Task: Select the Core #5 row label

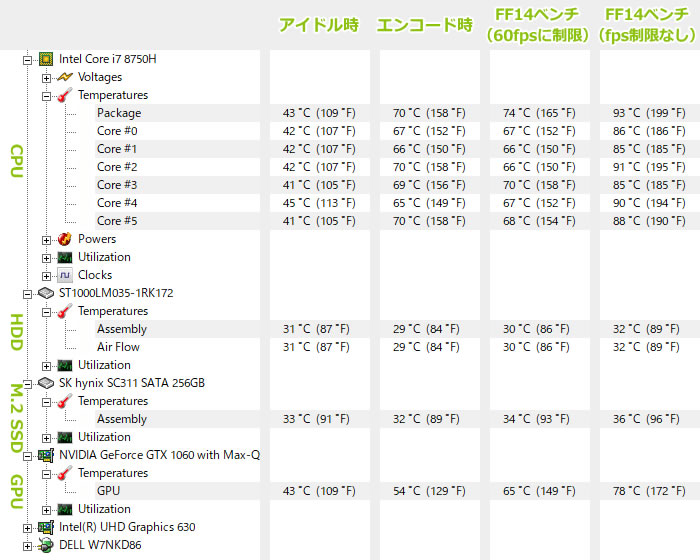Action: click(117, 221)
